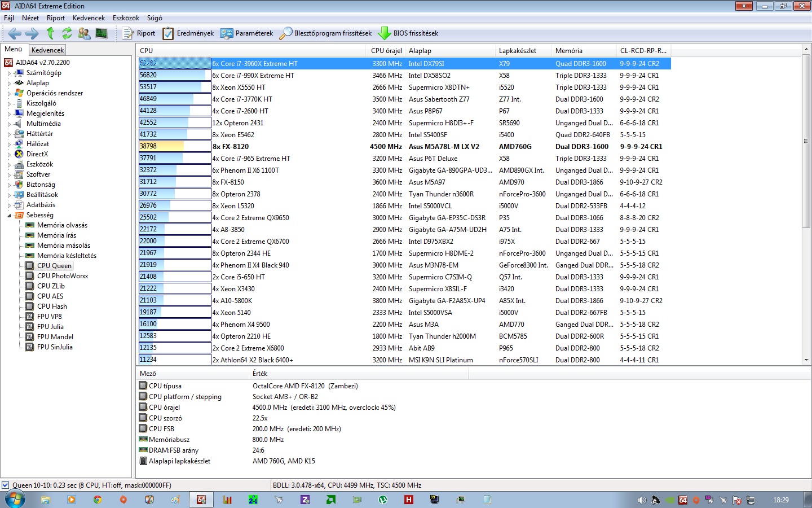Image resolution: width=812 pixels, height=508 pixels.
Task: Open the Riport toolbar button
Action: coord(139,33)
